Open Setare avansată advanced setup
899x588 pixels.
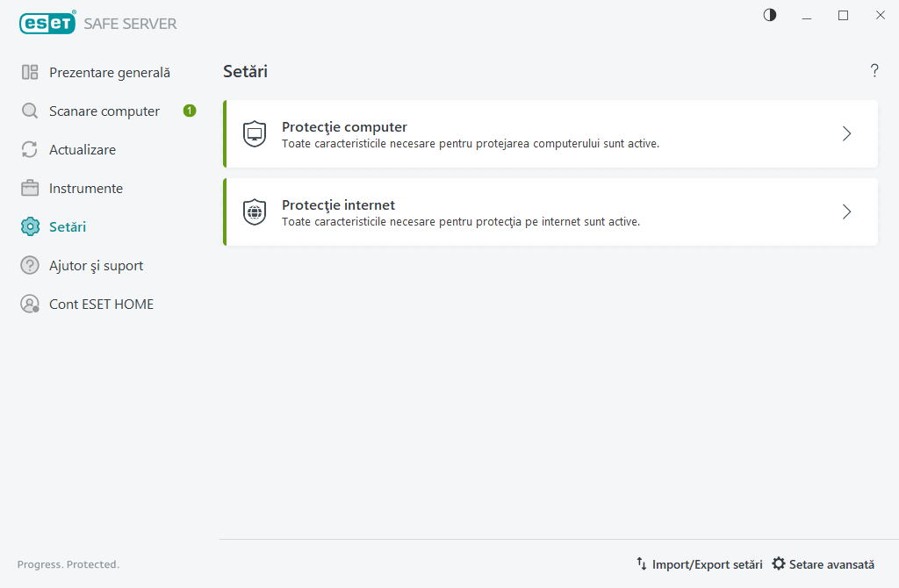tap(823, 564)
